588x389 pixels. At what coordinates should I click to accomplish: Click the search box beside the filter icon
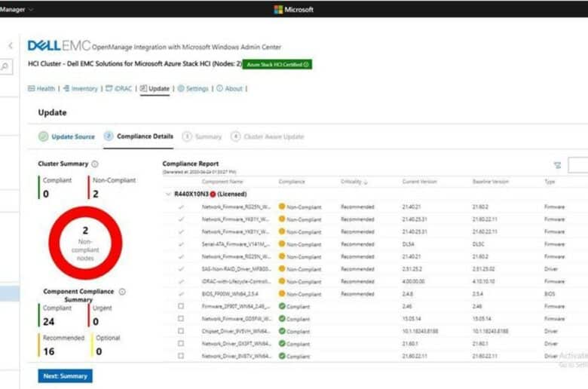pyautogui.click(x=578, y=165)
